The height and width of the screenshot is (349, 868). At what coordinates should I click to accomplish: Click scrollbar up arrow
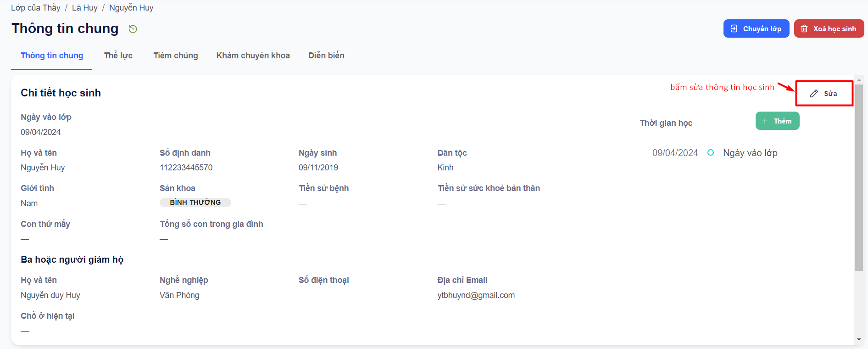(859, 80)
